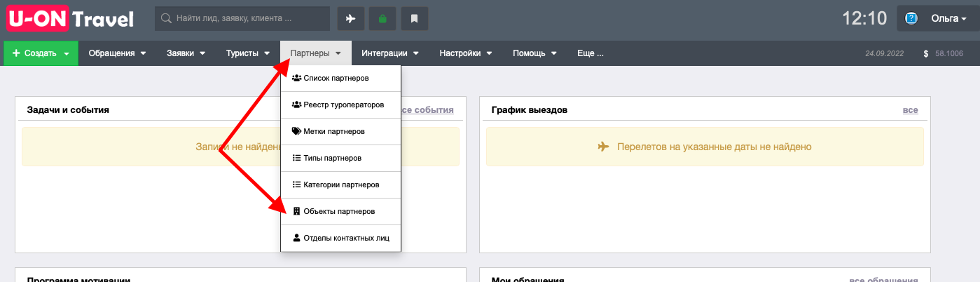Click the U-ON Travel logo
The width and height of the screenshot is (980, 282).
pyautogui.click(x=70, y=19)
